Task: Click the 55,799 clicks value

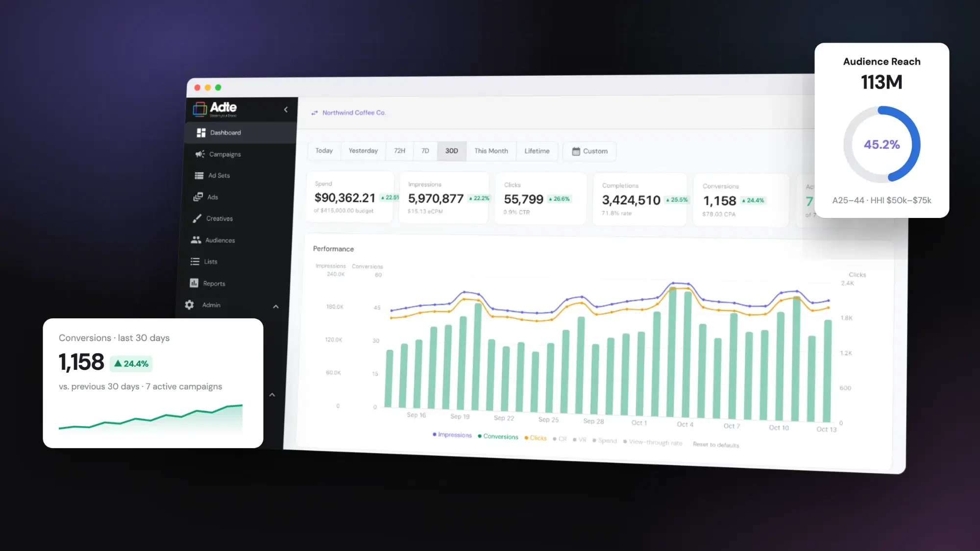Action: click(523, 199)
